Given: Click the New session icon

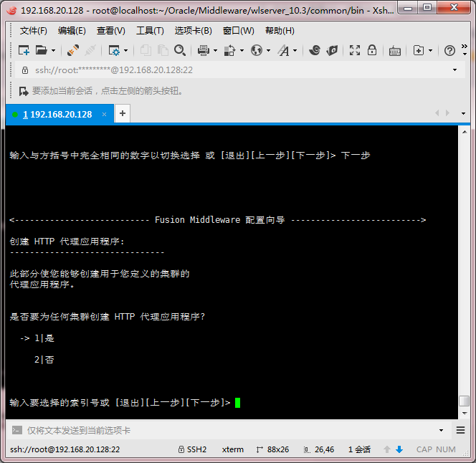Looking at the screenshot, I should coord(24,50).
